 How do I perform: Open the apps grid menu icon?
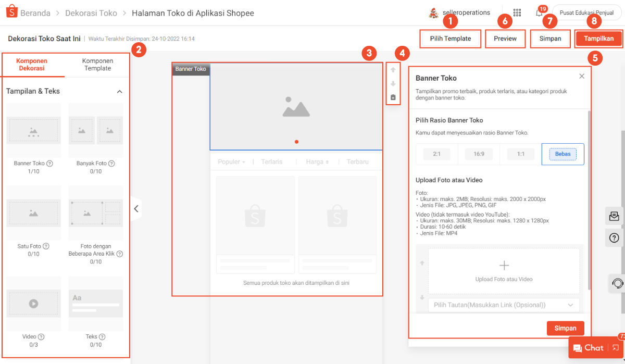point(517,12)
